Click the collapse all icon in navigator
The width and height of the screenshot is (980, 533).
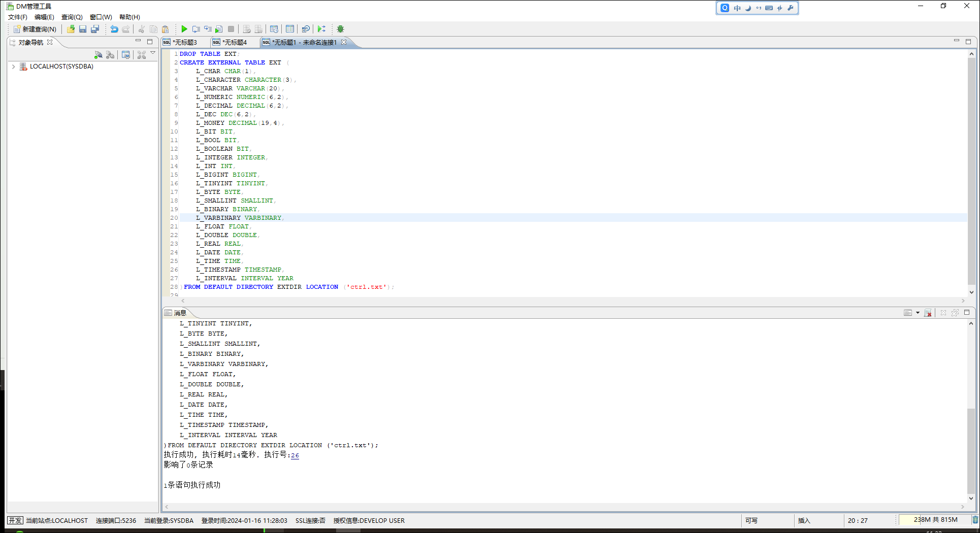[x=142, y=55]
